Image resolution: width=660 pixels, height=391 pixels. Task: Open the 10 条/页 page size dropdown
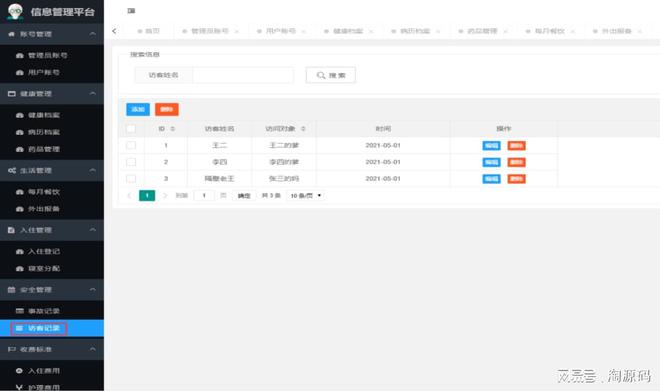(306, 196)
